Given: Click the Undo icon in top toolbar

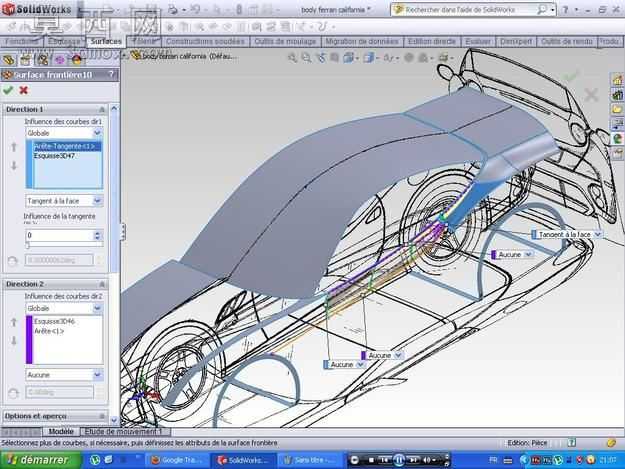Looking at the screenshot, I should tap(196, 10).
